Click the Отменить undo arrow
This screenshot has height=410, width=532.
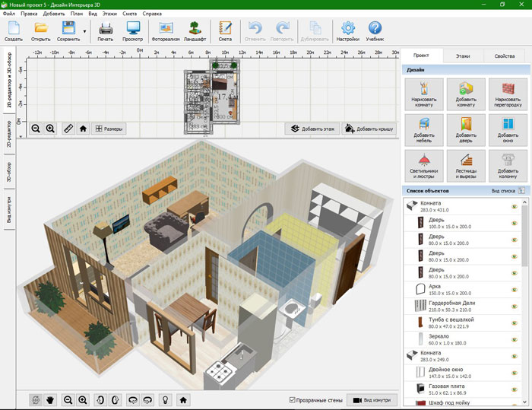(255, 31)
